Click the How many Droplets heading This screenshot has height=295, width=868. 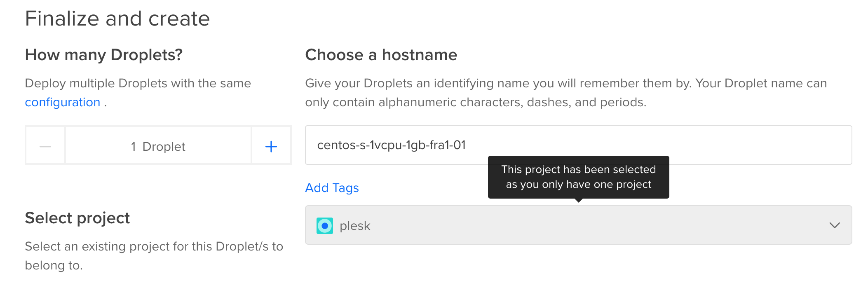coord(104,55)
